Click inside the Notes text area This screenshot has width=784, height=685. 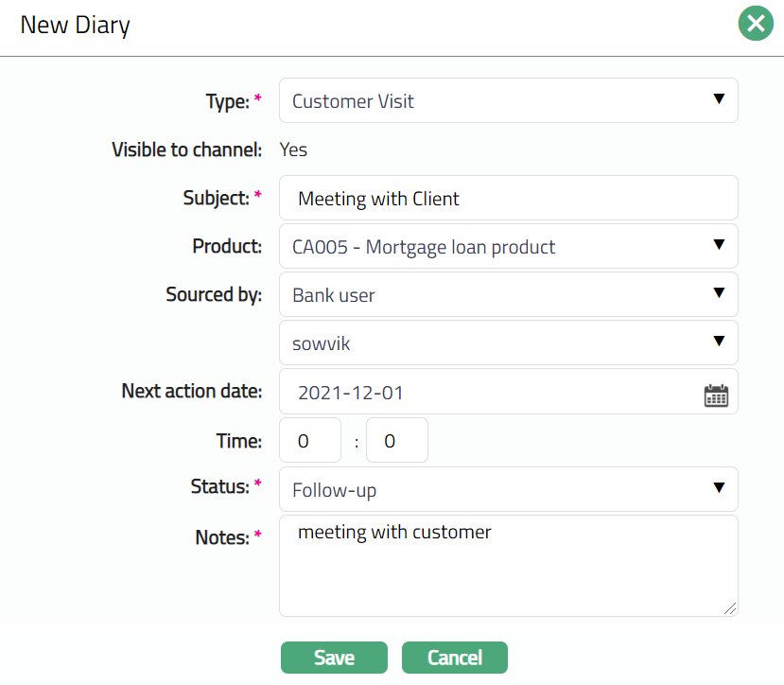(x=508, y=566)
